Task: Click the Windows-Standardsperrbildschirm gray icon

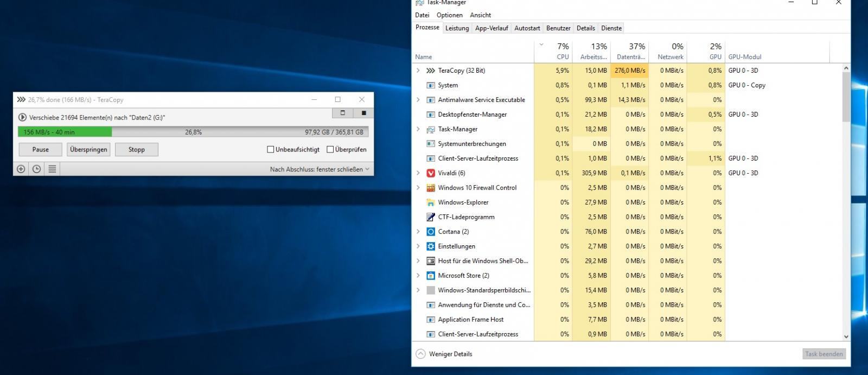Action: (431, 290)
